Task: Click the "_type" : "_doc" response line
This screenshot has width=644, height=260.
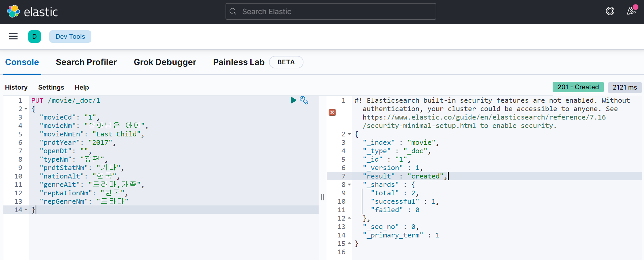Action: (397, 151)
